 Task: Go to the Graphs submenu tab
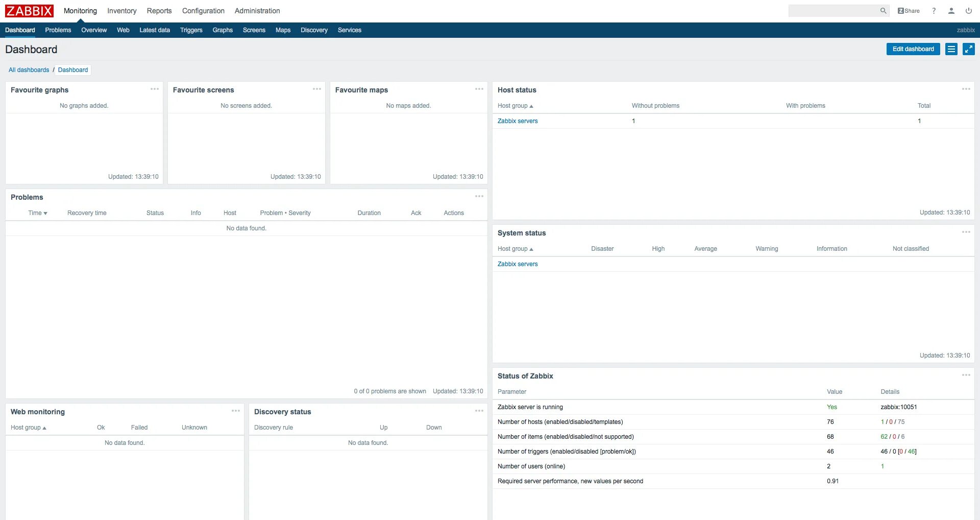point(223,30)
